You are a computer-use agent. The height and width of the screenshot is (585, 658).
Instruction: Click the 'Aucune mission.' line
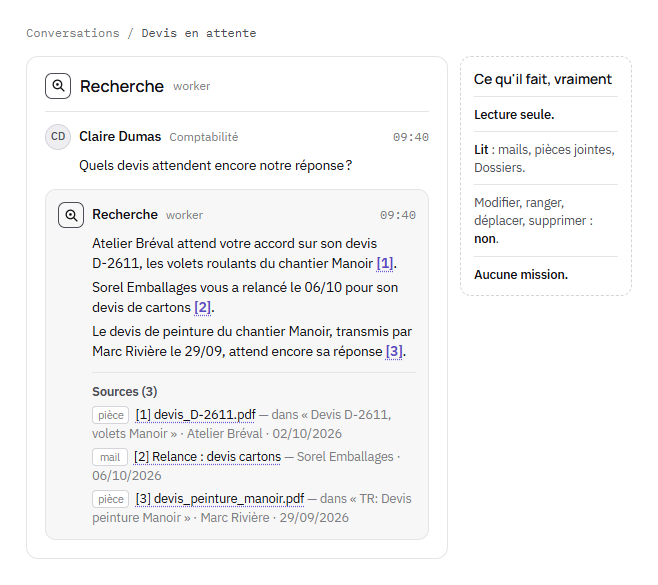click(x=521, y=274)
